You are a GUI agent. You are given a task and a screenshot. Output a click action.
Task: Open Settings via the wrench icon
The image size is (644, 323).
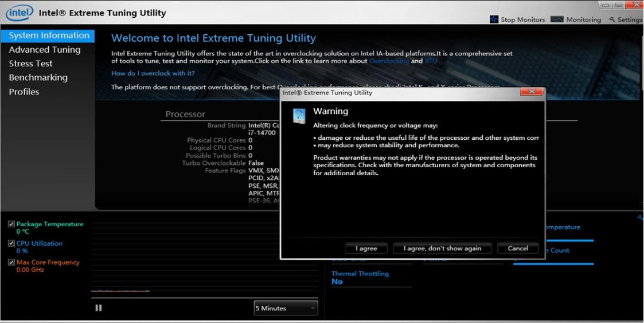tap(612, 19)
